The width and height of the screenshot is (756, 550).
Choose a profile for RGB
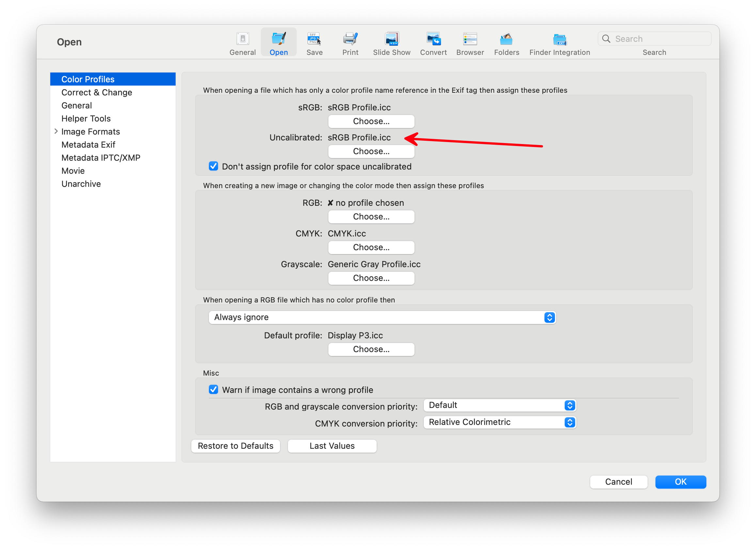[371, 217]
